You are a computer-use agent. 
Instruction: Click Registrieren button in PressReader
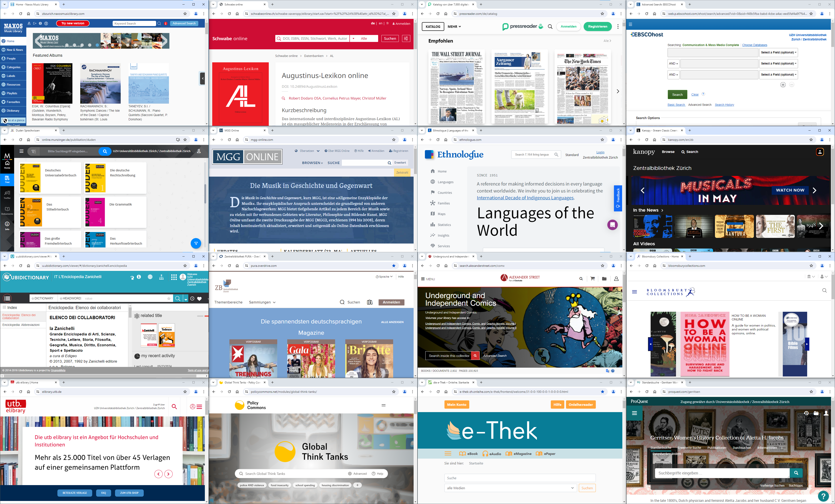tap(598, 27)
